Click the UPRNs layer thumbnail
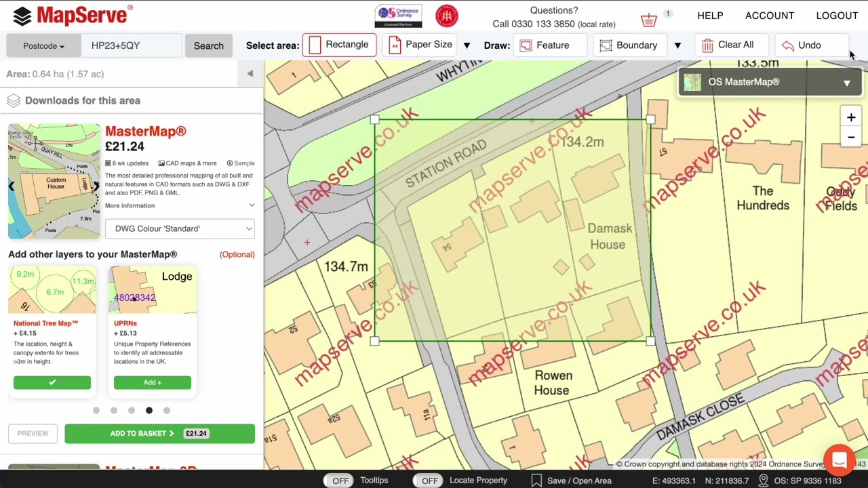This screenshot has width=868, height=488. (x=153, y=290)
